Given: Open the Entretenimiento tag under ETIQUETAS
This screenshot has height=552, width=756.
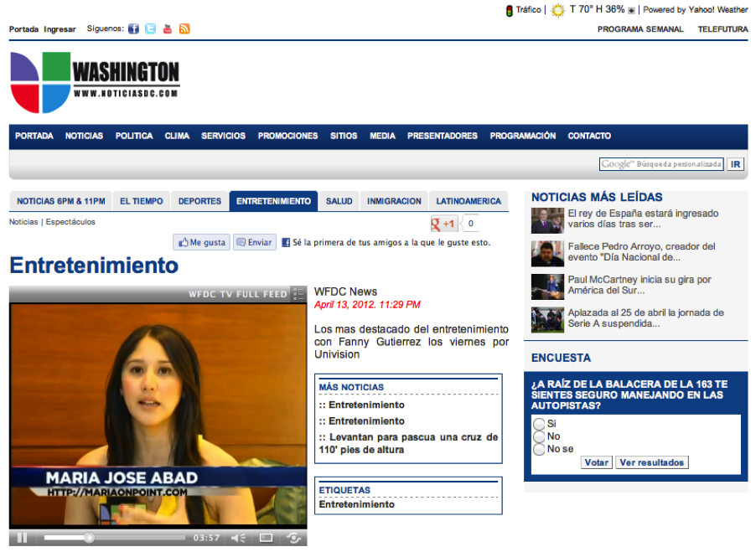Looking at the screenshot, I should pos(357,504).
